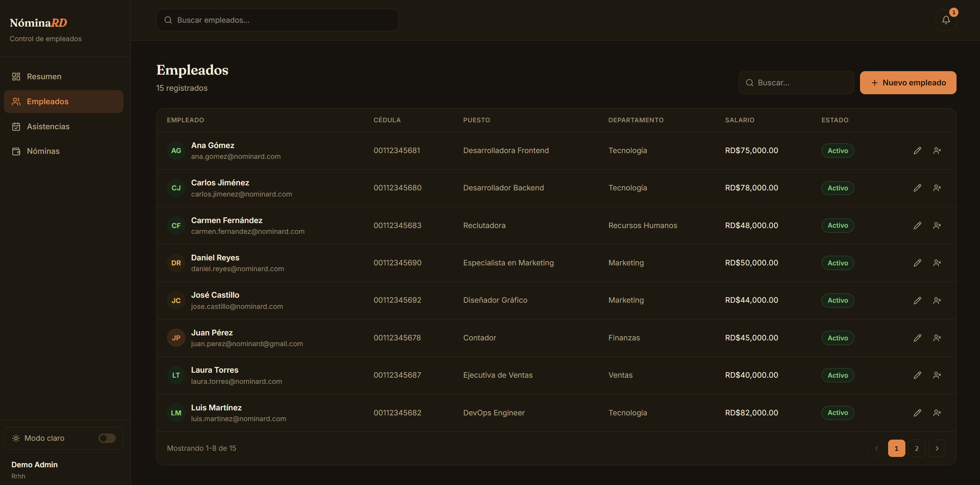
Task: Go to next page chevron
Action: (x=937, y=448)
